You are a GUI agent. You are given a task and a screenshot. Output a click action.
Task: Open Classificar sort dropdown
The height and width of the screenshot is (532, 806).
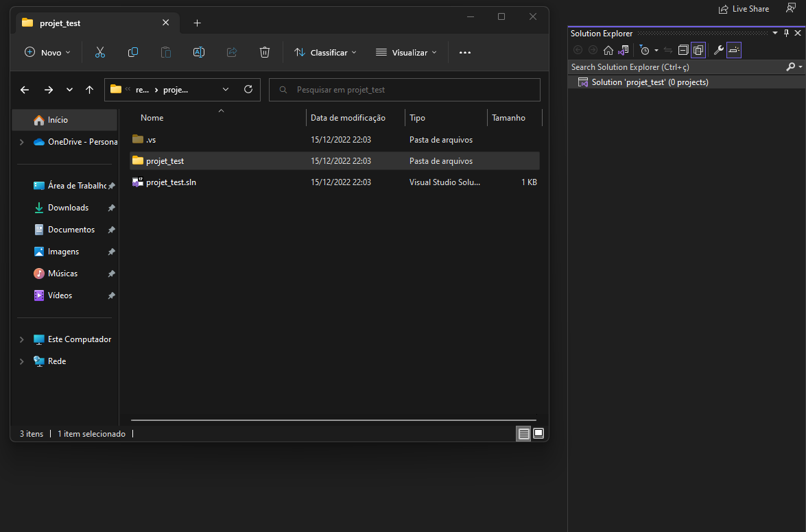pos(325,52)
